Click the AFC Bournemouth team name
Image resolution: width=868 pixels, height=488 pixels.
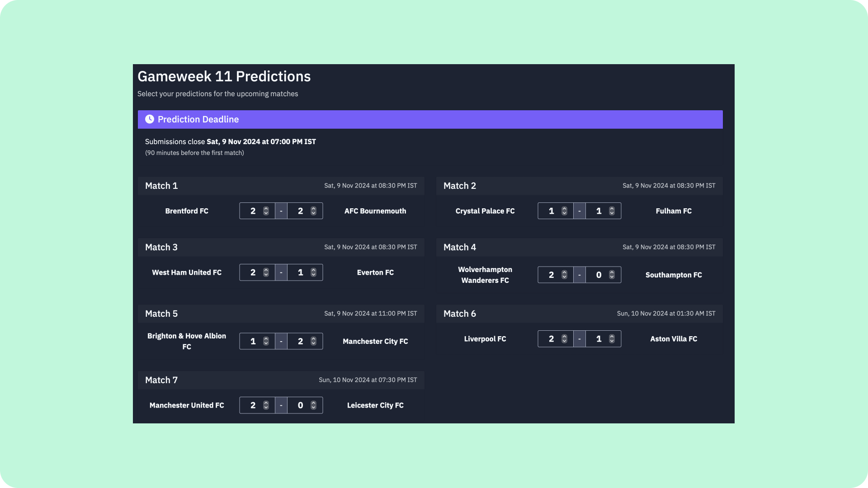coord(375,211)
